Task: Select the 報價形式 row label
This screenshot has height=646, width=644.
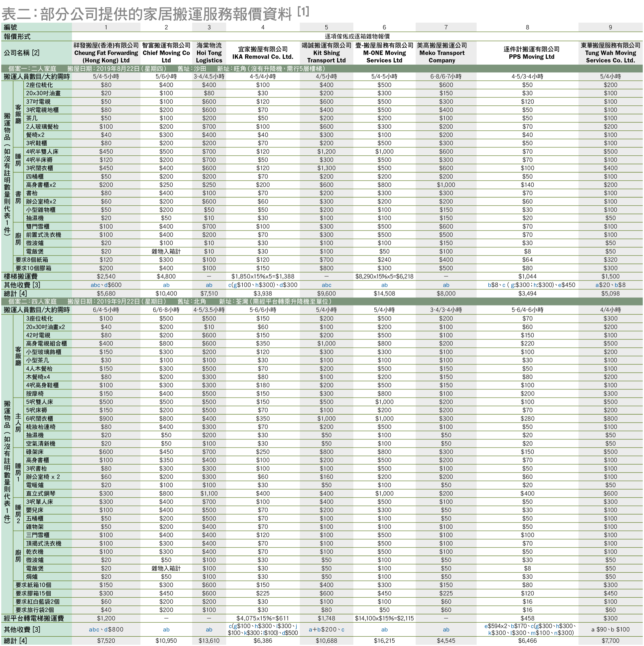Action: (x=17, y=36)
